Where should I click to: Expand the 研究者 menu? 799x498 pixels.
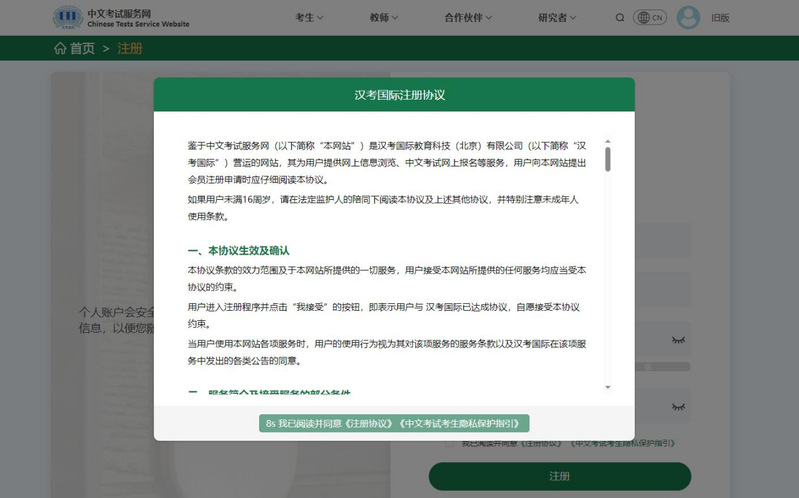(x=557, y=17)
